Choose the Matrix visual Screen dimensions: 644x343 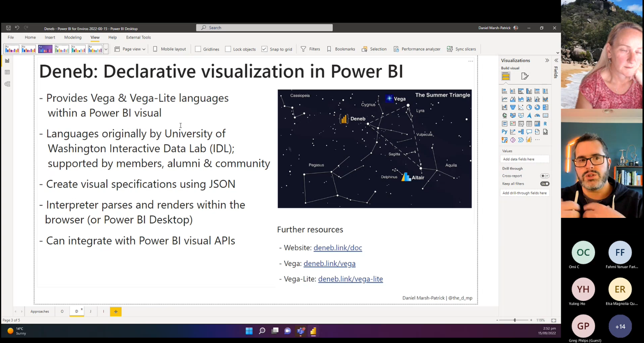[x=537, y=123]
